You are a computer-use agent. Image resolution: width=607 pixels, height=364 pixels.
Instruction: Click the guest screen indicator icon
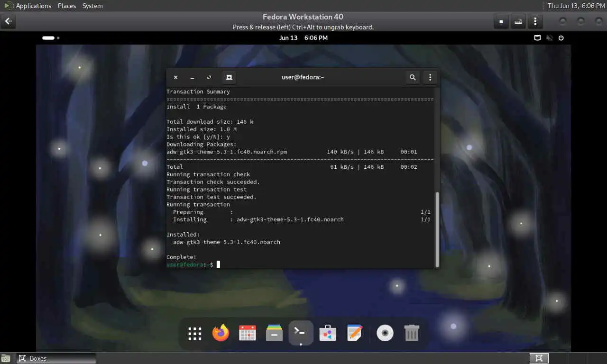537,38
